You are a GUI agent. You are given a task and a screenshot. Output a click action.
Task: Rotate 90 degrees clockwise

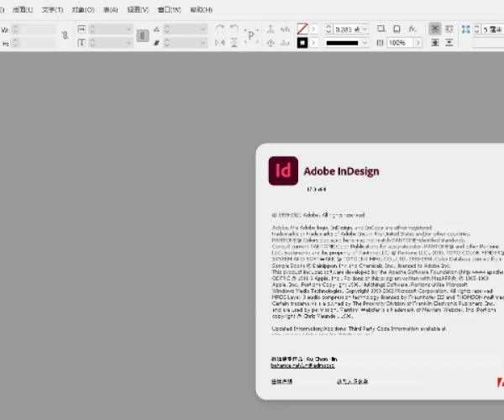tap(220, 29)
